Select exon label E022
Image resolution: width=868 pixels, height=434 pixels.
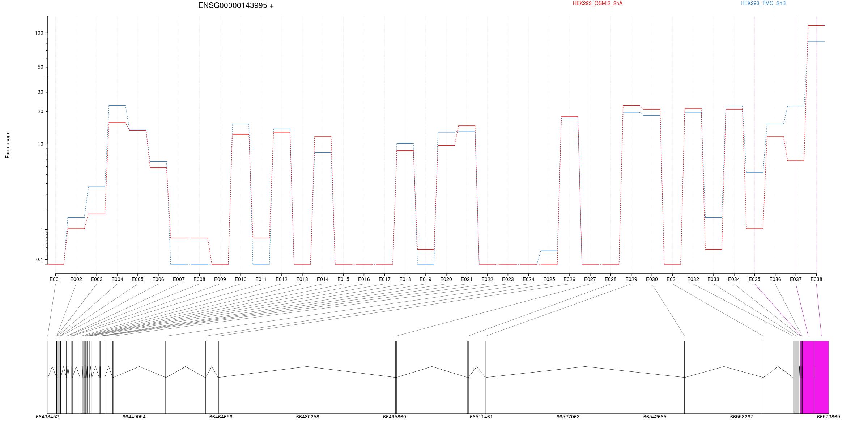487,279
